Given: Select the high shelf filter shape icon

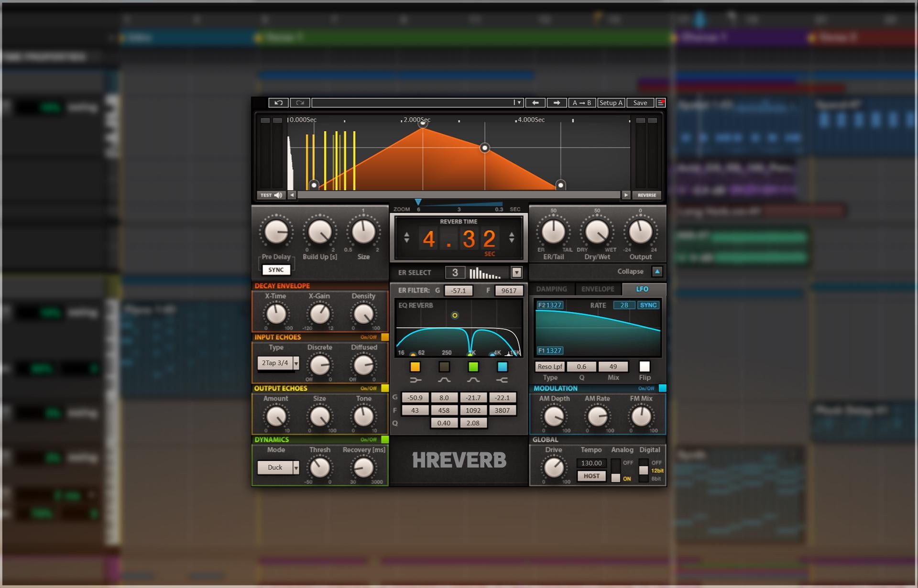Looking at the screenshot, I should coord(502,380).
